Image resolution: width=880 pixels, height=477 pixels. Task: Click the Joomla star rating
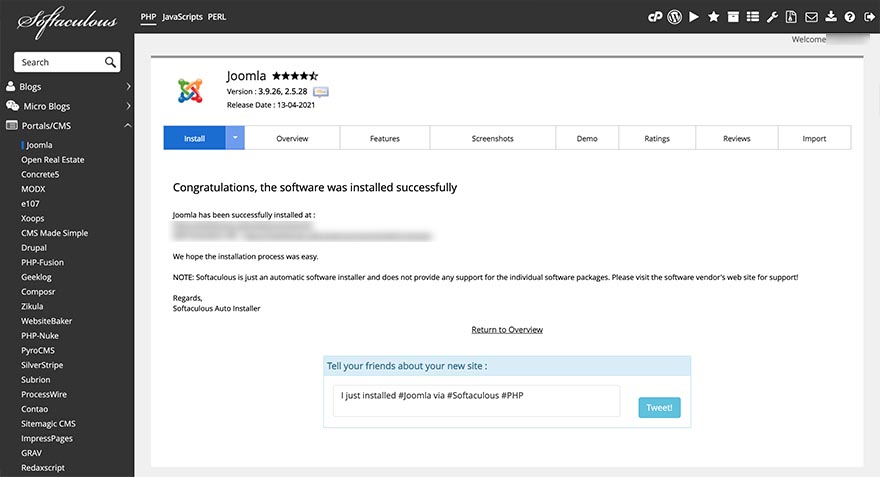[x=295, y=76]
